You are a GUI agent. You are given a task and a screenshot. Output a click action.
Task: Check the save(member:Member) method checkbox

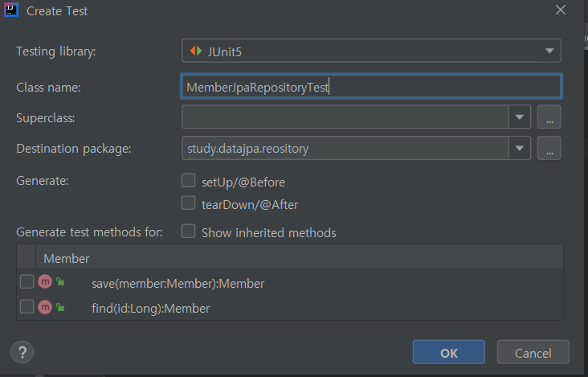(x=27, y=282)
